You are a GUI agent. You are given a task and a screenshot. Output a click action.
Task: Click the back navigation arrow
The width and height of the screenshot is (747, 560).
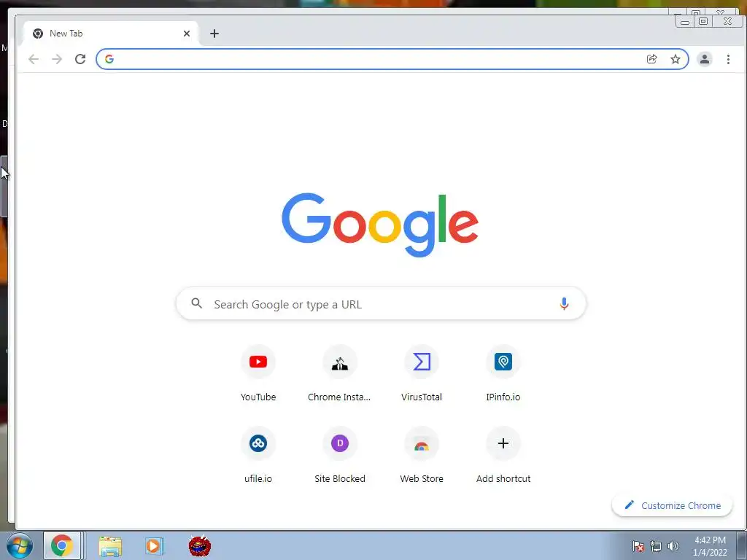(34, 59)
